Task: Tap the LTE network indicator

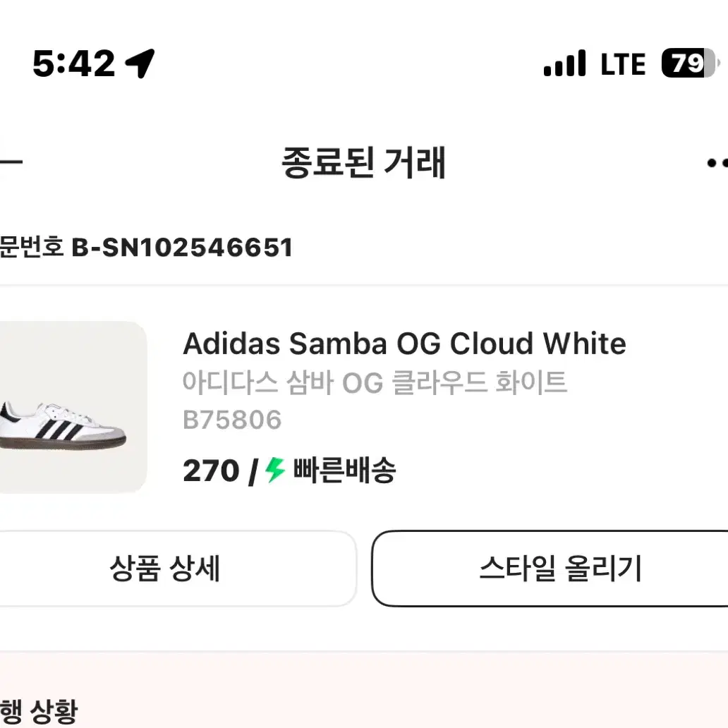Action: (x=623, y=63)
